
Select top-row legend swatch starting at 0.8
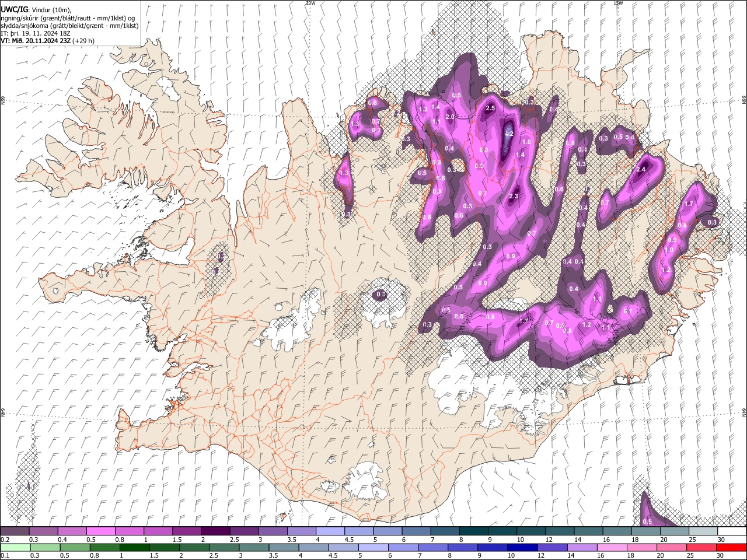[x=129, y=531]
